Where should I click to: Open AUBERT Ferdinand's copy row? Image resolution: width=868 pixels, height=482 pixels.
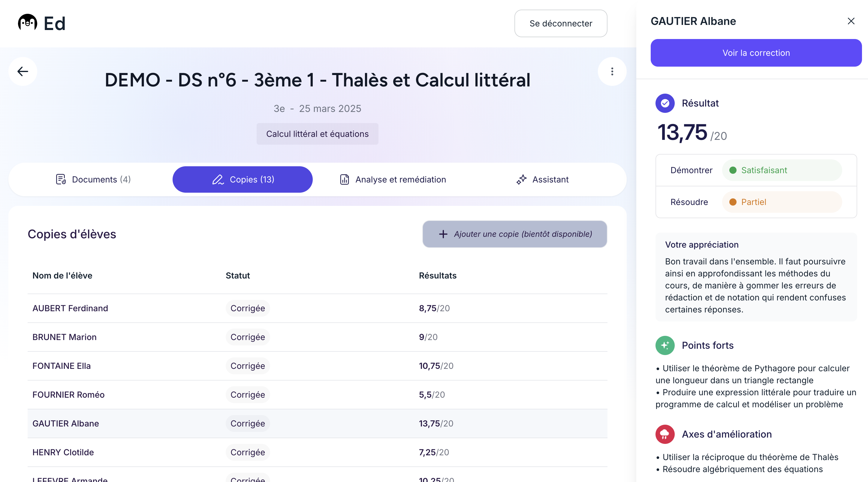click(x=70, y=308)
